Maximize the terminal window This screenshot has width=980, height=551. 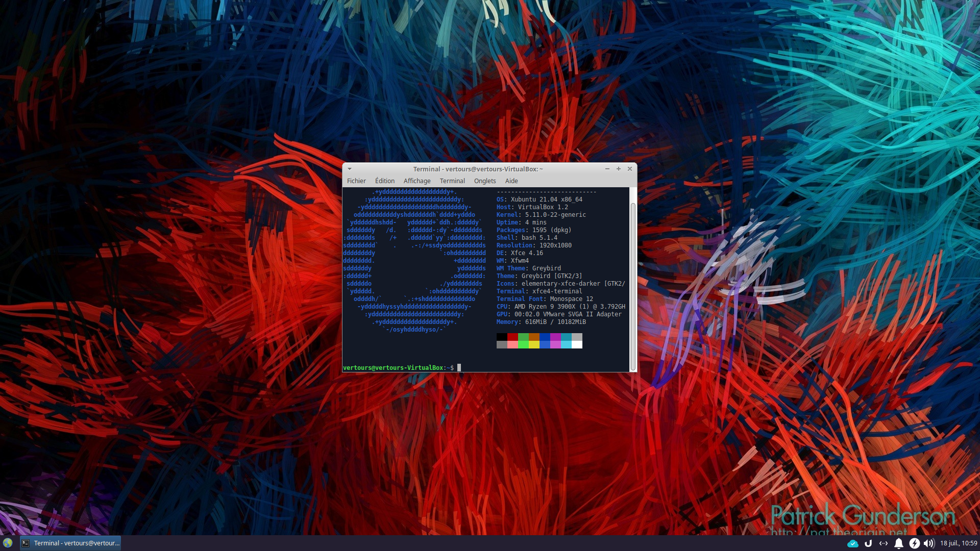click(x=618, y=169)
